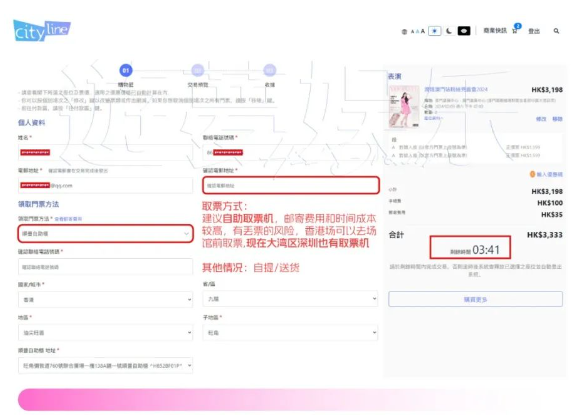Open the globe language selector icon
The height and width of the screenshot is (415, 579).
pos(404,32)
